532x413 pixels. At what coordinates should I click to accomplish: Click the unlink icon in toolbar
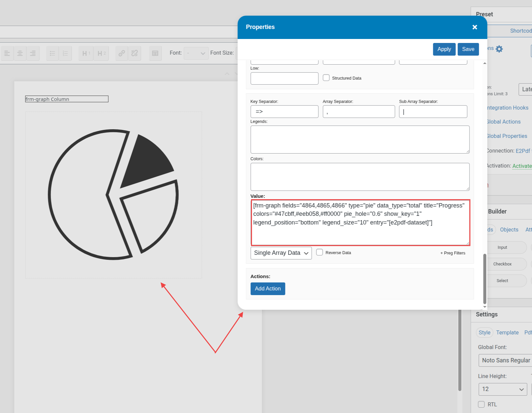tap(134, 53)
